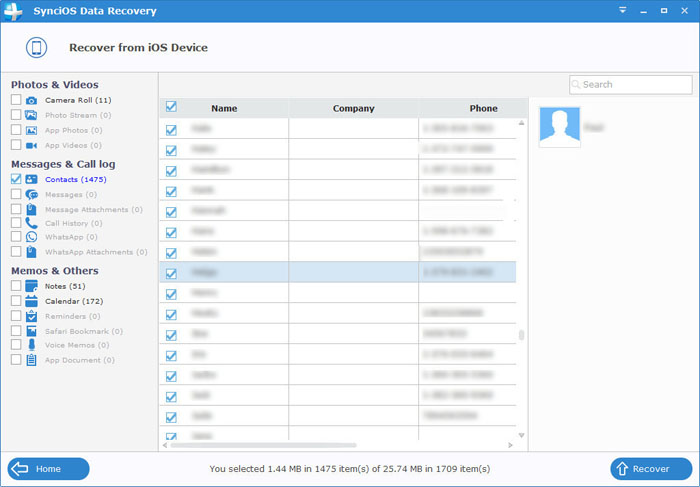Sort by the Company column header

[354, 108]
